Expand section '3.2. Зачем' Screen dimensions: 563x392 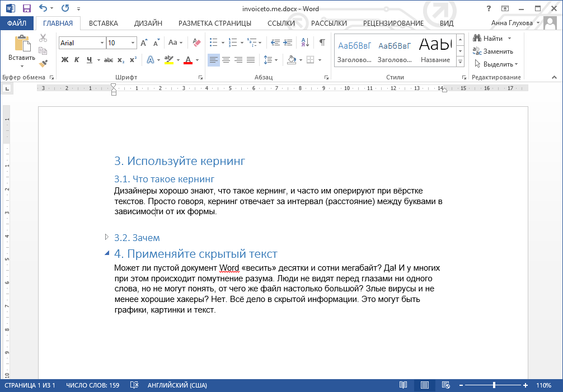pos(106,237)
